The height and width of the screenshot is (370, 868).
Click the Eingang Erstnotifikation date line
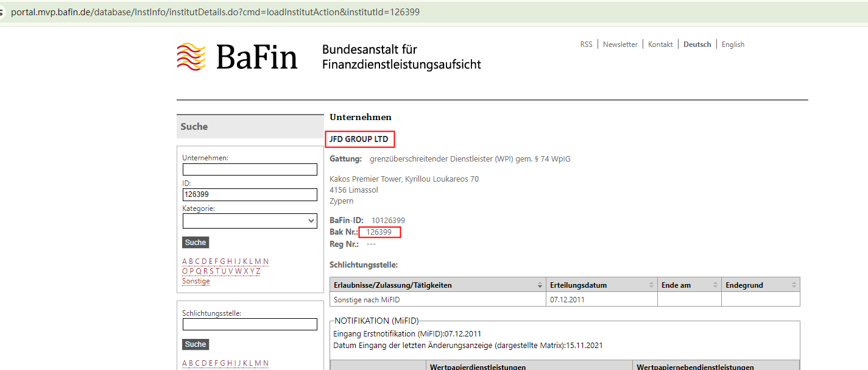[408, 333]
